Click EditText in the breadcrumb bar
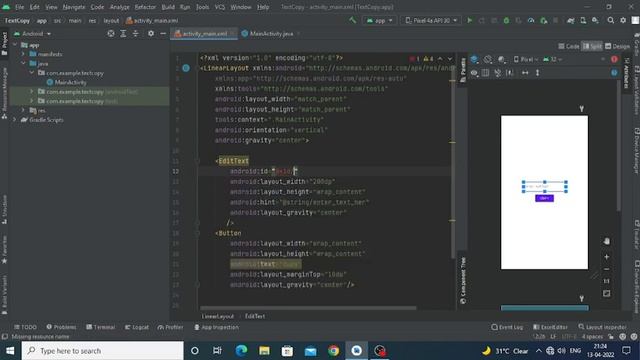The width and height of the screenshot is (640, 360). click(255, 316)
